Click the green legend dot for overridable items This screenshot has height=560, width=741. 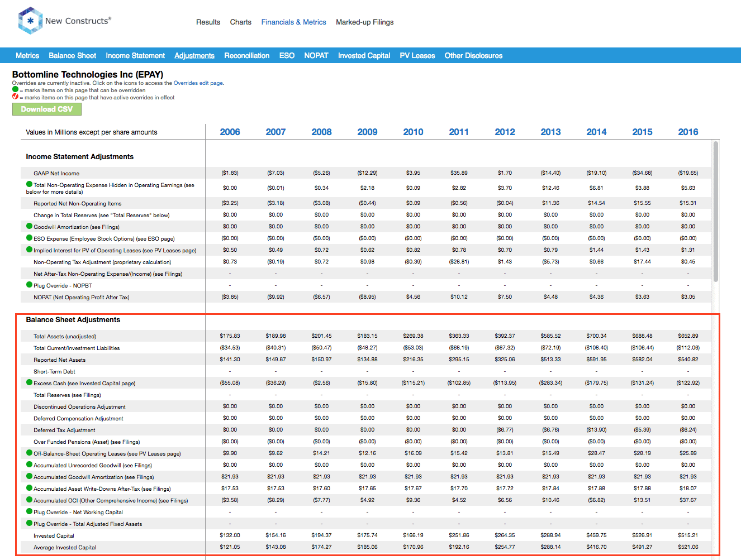[x=15, y=89]
